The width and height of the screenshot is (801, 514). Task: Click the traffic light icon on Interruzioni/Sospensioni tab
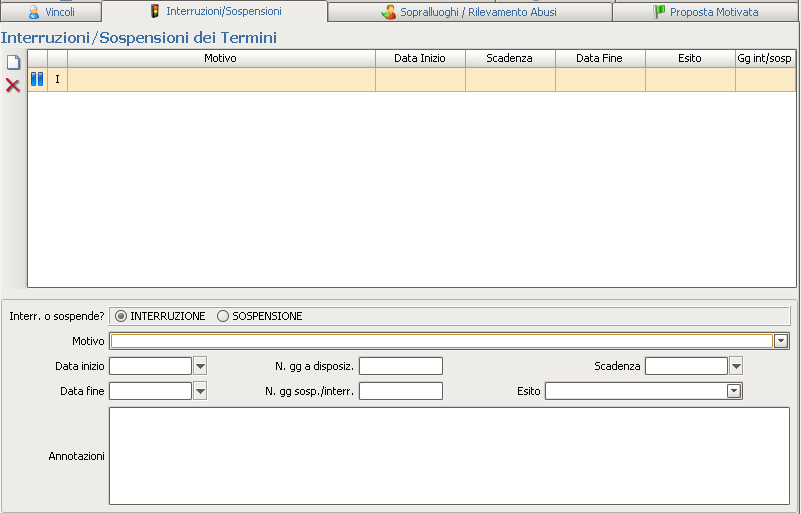155,11
